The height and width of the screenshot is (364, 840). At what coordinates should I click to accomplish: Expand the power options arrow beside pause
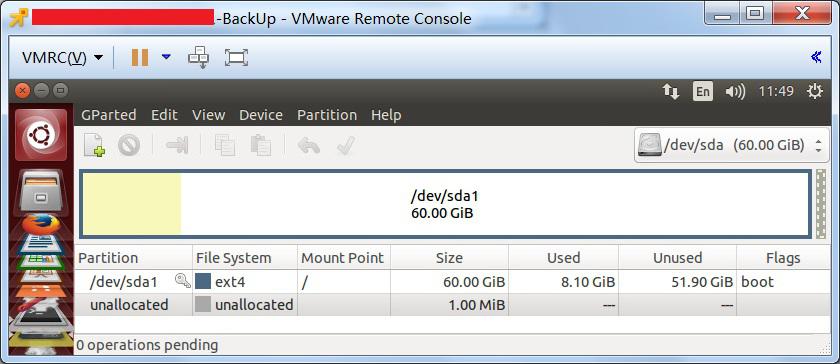(x=166, y=56)
